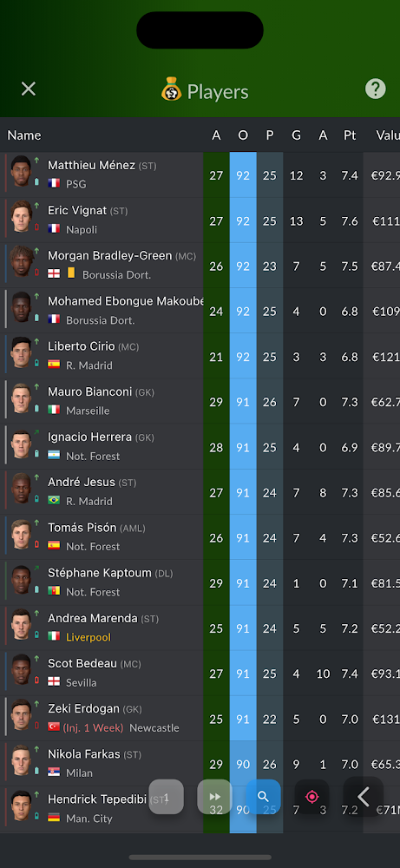Sort by the O overall column header
The width and height of the screenshot is (400, 868).
[243, 135]
